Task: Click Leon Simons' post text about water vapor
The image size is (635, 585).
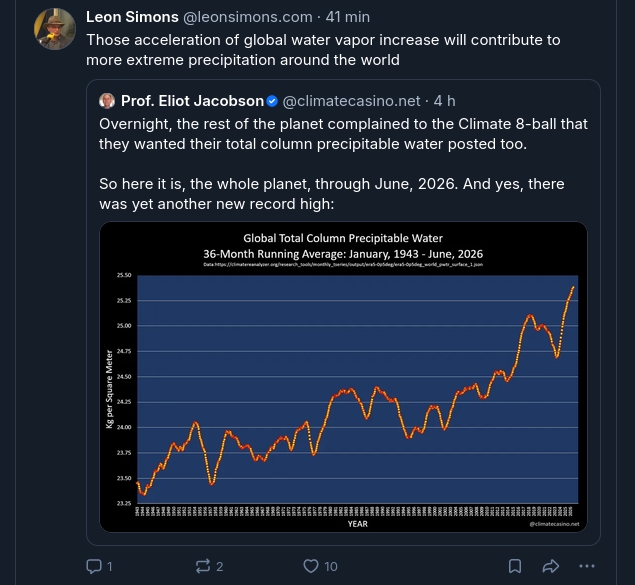Action: [323, 50]
